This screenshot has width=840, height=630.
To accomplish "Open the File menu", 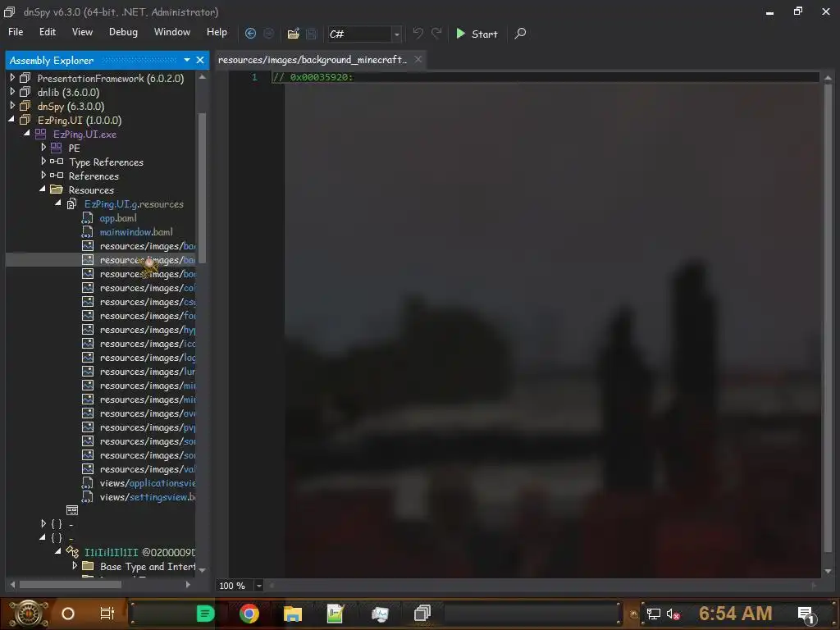I will [16, 32].
